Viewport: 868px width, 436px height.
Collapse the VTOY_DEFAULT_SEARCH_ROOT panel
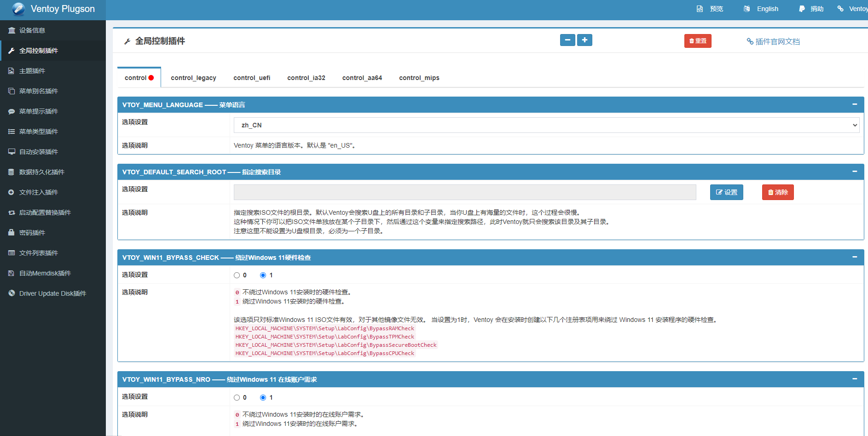coord(855,172)
